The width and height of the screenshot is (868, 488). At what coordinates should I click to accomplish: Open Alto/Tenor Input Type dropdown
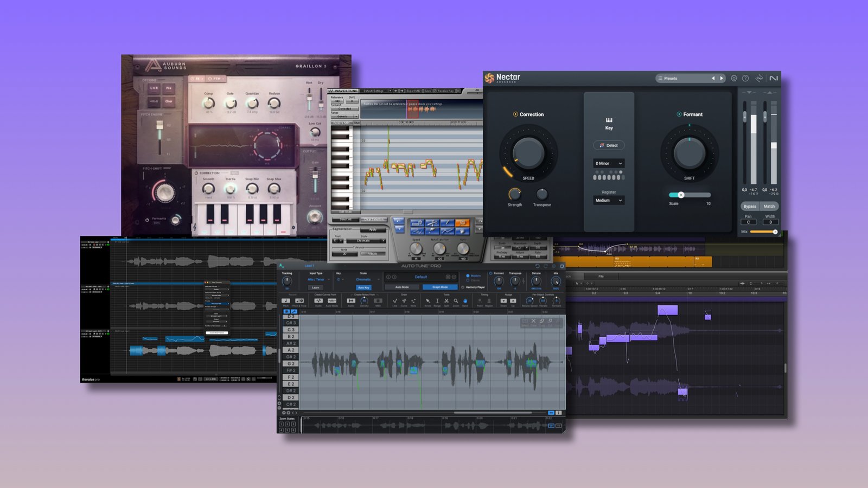tap(319, 279)
